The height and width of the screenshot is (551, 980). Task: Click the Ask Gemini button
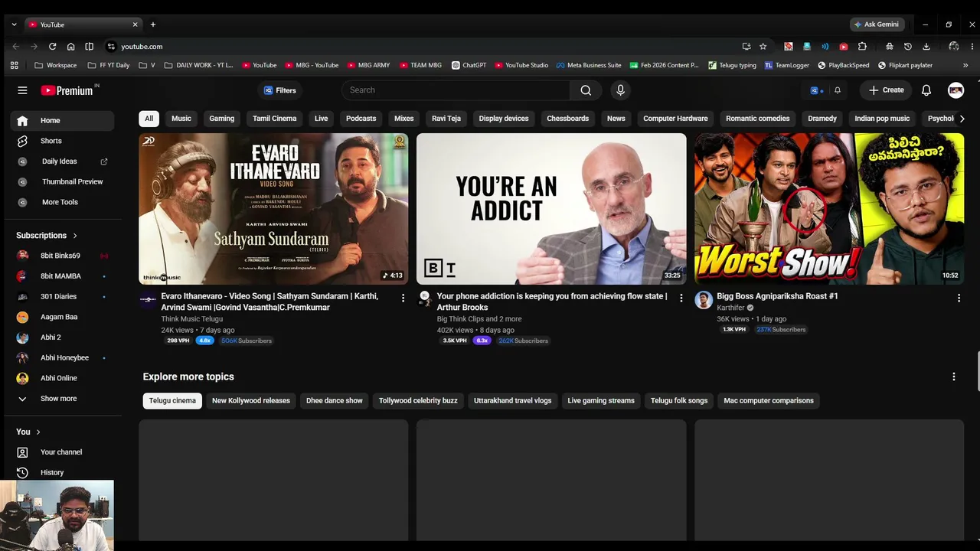[x=877, y=24]
